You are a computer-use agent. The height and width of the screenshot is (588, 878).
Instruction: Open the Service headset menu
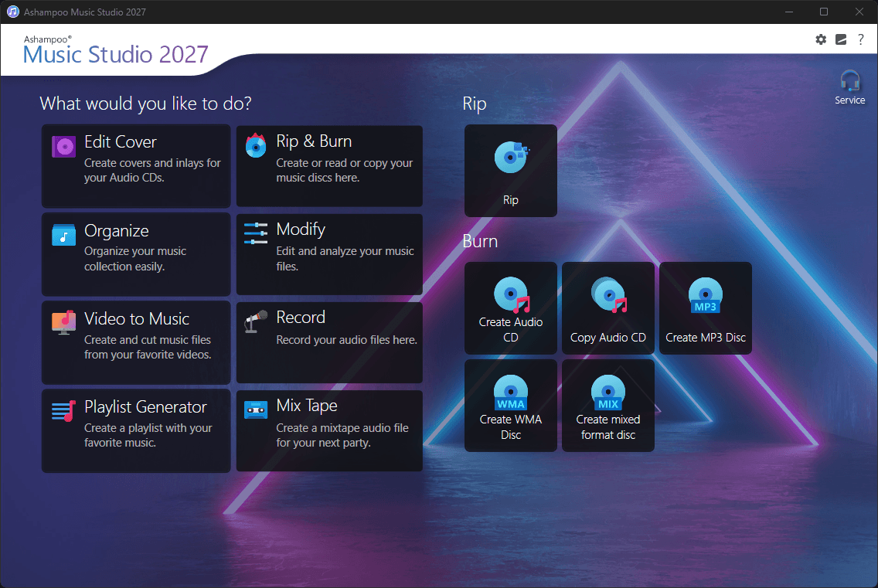click(x=849, y=88)
